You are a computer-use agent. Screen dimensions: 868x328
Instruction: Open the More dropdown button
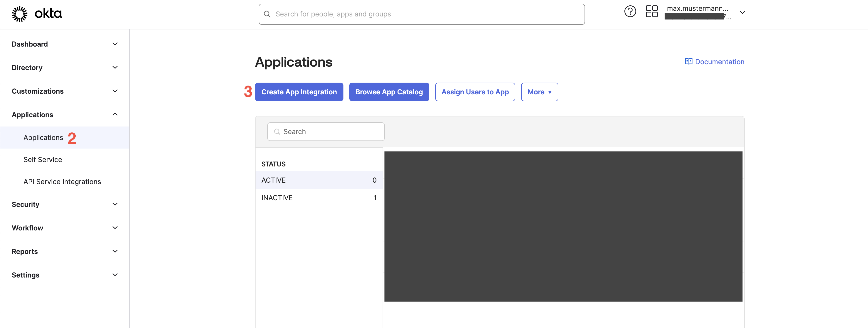(x=539, y=92)
